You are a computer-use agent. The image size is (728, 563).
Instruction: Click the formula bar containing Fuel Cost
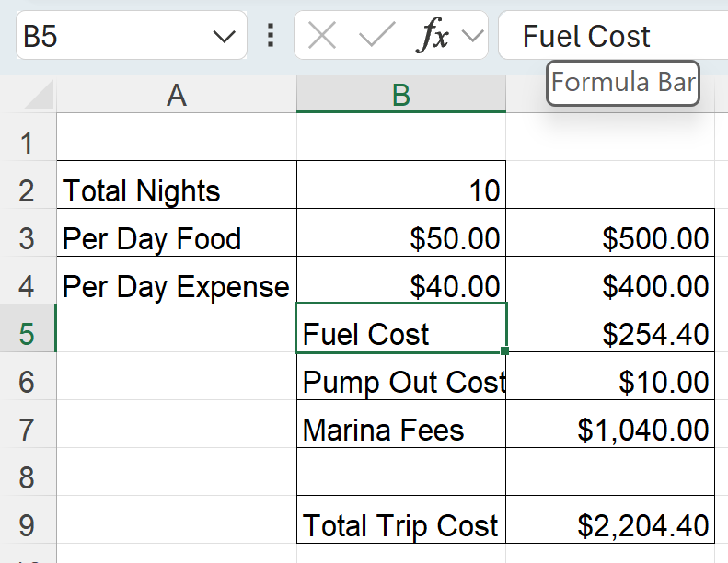tap(613, 35)
